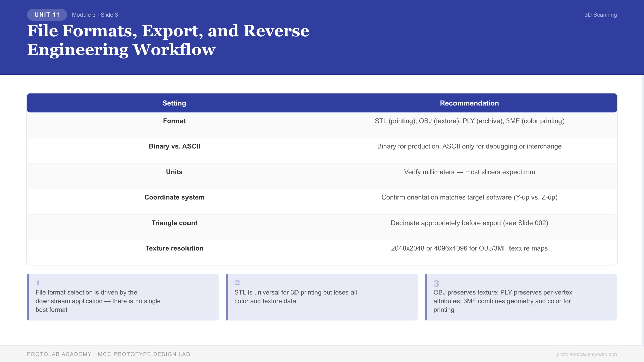Select the Units row
Screen dimensions: 644x362
(x=322, y=176)
